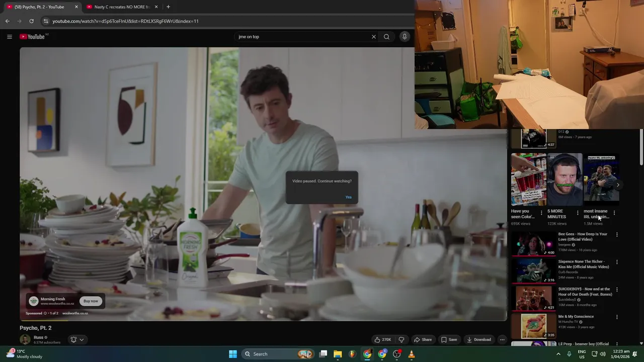
Task: Open VLC media player taskbar icon
Action: pos(412,354)
